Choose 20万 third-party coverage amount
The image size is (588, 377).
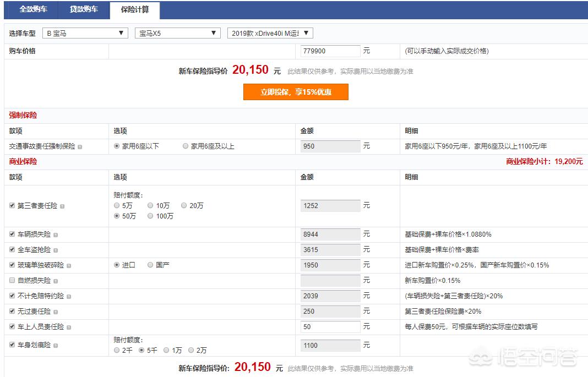click(x=184, y=205)
